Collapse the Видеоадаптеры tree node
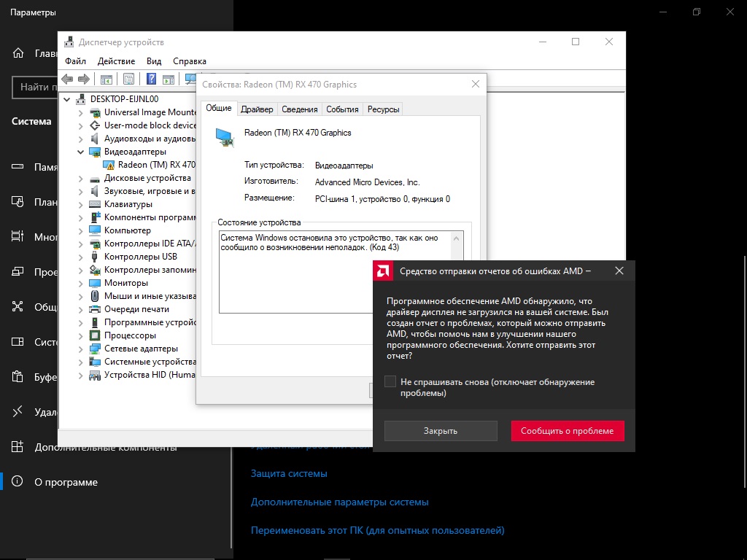Image resolution: width=747 pixels, height=560 pixels. tap(80, 152)
